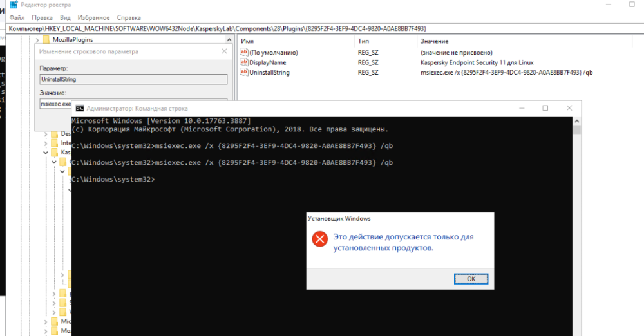The width and height of the screenshot is (644, 336).
Task: Maximize the command prompt window
Action: click(x=545, y=108)
